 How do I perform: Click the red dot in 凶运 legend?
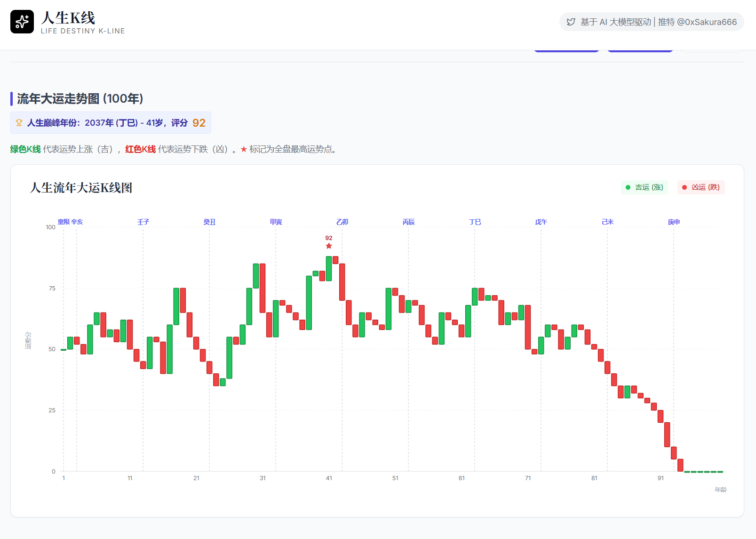(x=684, y=187)
